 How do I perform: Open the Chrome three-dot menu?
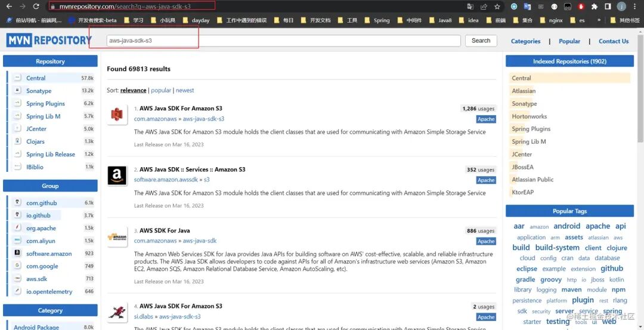(x=635, y=7)
